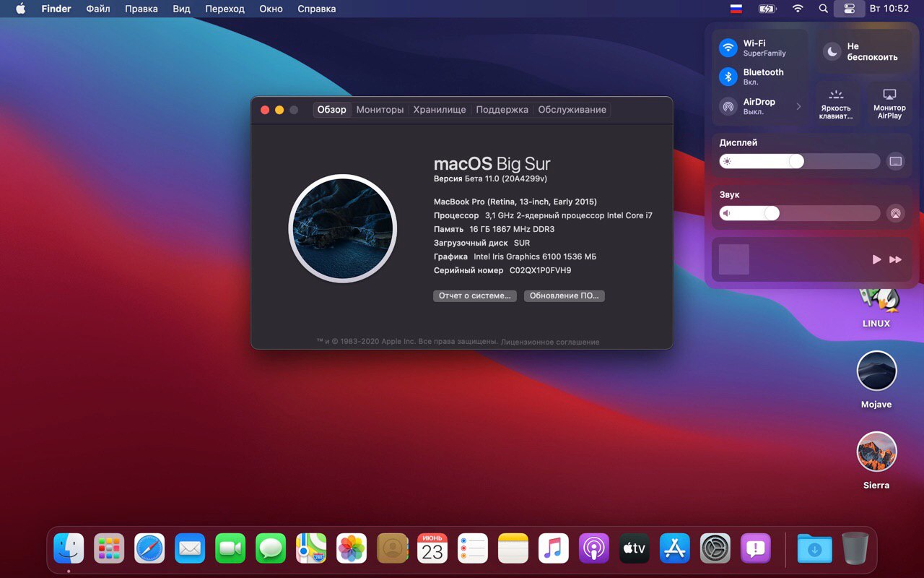Open Downloads folder in the dock
The width and height of the screenshot is (924, 578).
(815, 549)
